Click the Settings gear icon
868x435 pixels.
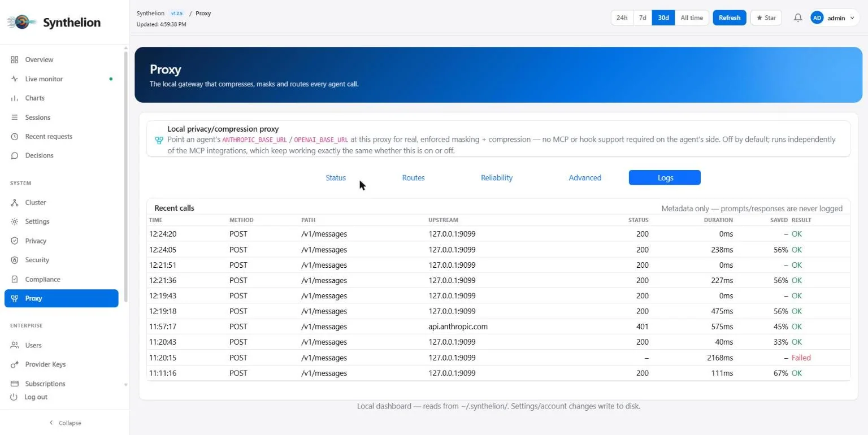coord(15,221)
